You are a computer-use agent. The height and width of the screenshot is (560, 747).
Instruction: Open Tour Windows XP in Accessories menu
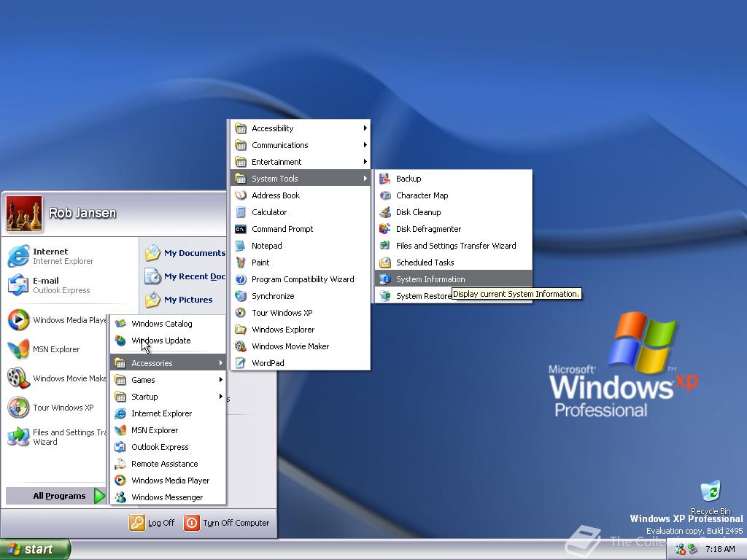300,313
